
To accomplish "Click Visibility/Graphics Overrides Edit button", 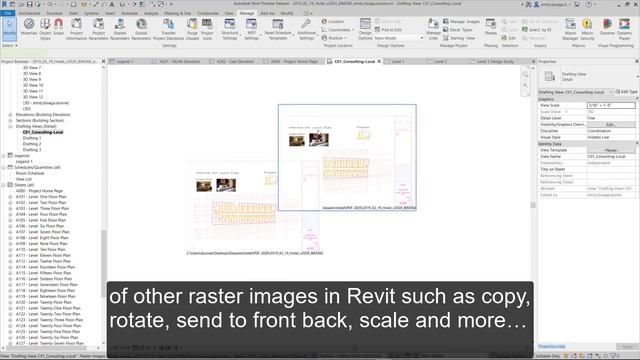I will (x=611, y=124).
